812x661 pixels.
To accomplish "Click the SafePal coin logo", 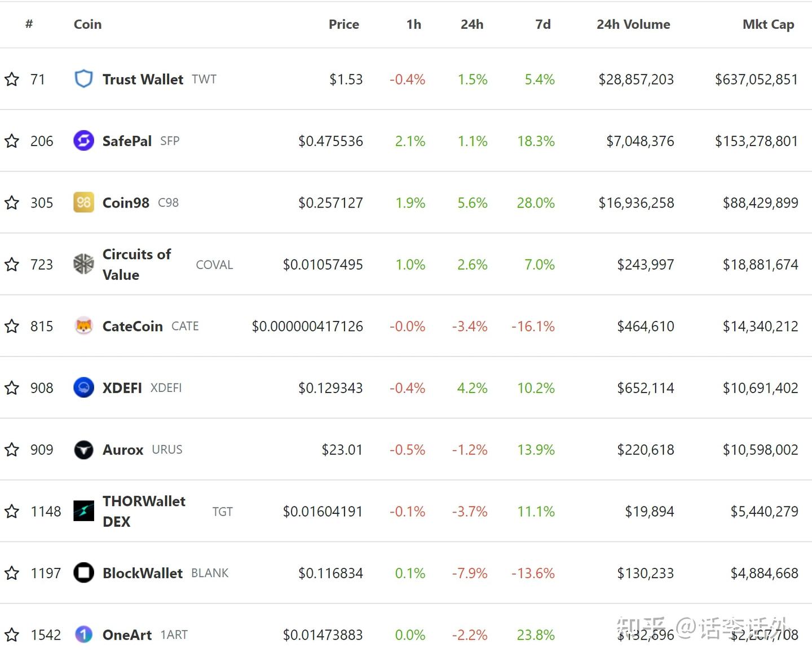I will click(x=83, y=141).
